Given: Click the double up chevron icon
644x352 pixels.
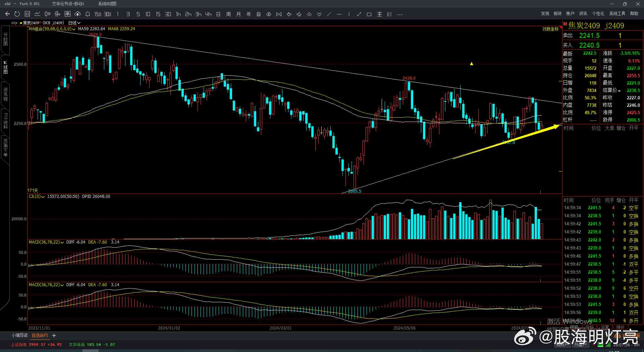Looking at the screenshot, I should point(309,14).
